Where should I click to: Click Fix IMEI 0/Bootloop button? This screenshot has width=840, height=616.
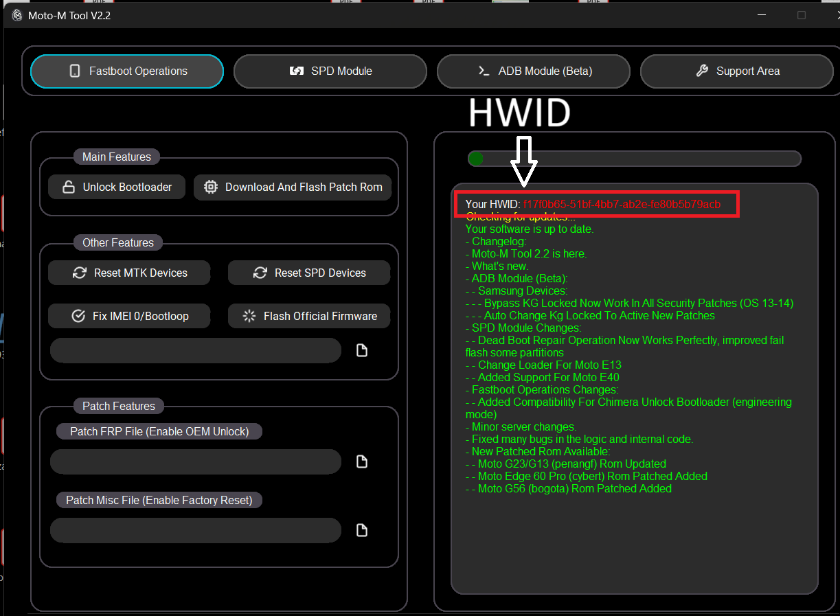tap(129, 316)
